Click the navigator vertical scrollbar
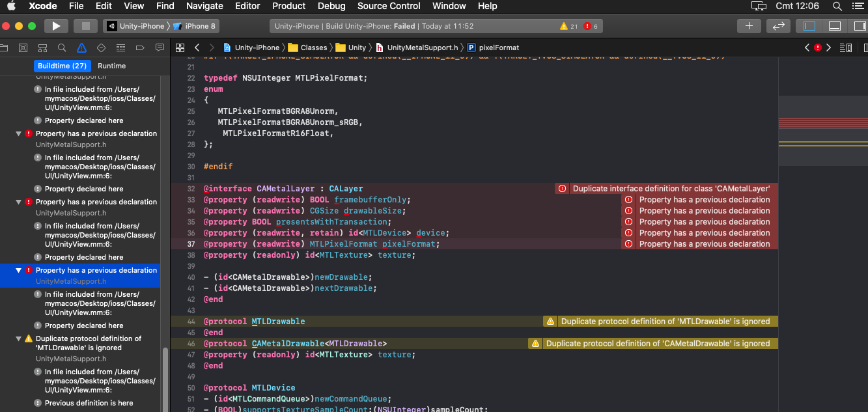 coord(165,379)
